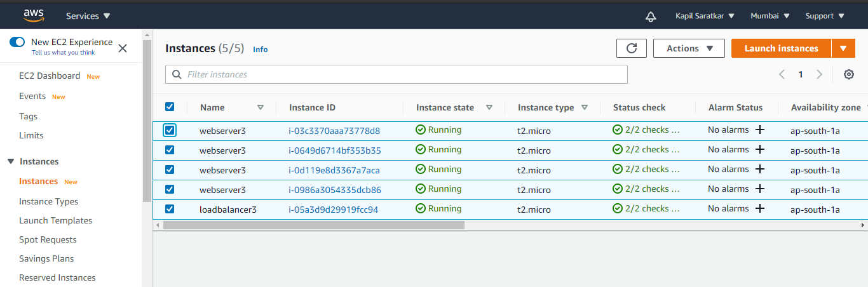Click the Alarm Status column header
The image size is (868, 287).
(x=735, y=107)
